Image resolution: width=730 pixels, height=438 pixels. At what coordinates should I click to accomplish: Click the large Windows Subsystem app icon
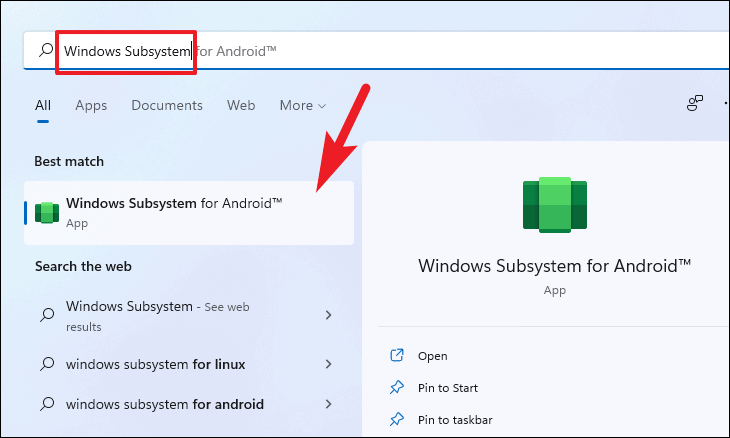pyautogui.click(x=554, y=205)
